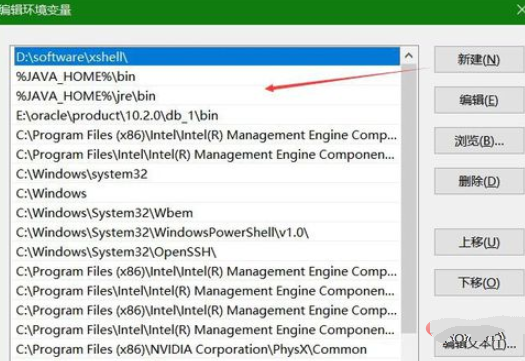
Task: Select the %JAVA_HOME%\bin entry
Action: 207,77
